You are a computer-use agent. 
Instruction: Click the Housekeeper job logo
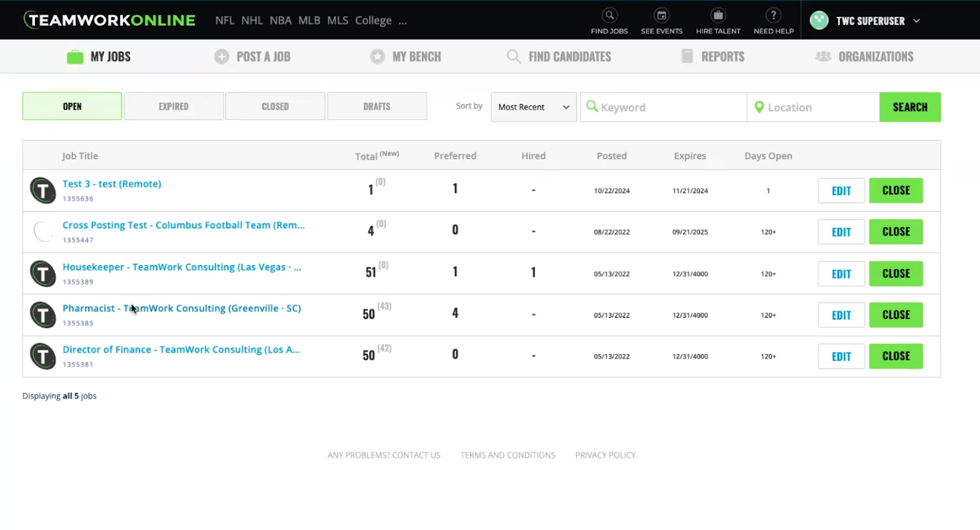tap(43, 274)
